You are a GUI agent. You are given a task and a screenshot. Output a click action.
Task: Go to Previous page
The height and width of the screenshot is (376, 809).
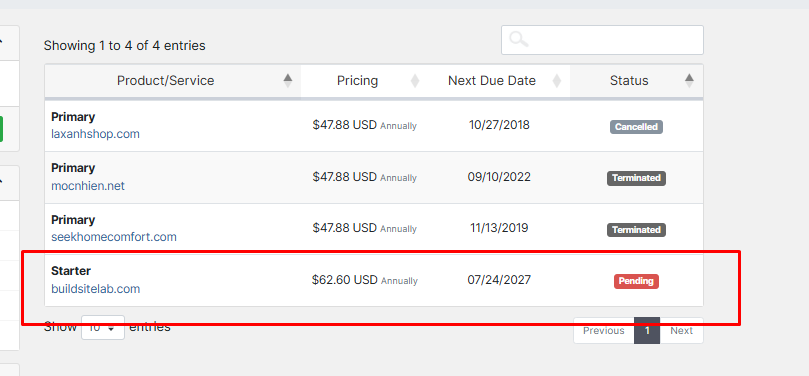pos(604,331)
